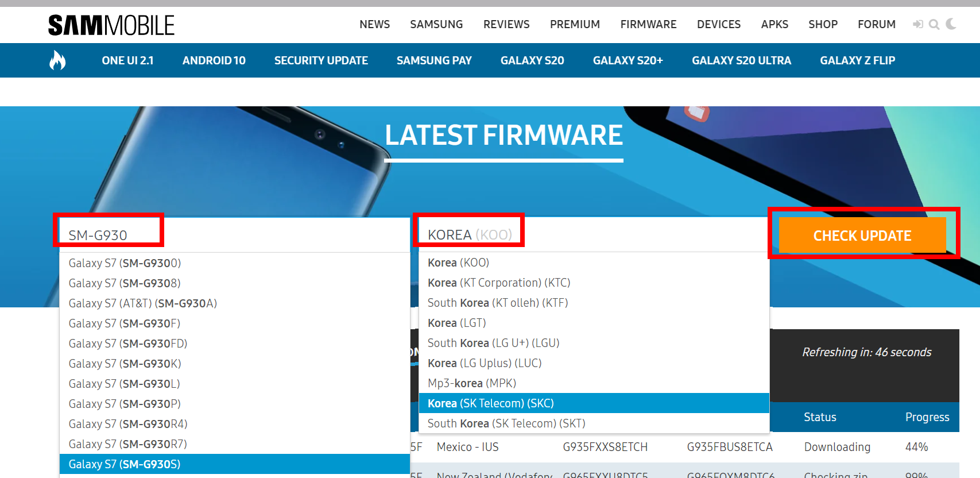The image size is (980, 478).
Task: Click the Mexico - IUS table cell
Action: [x=467, y=447]
